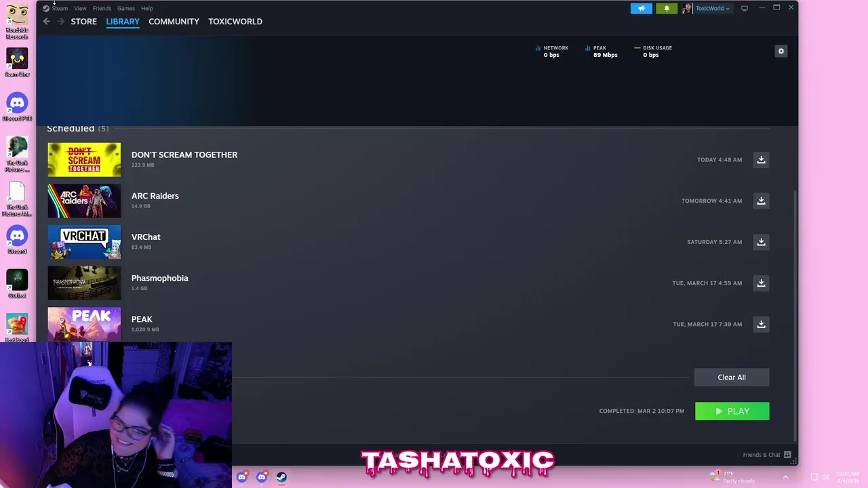The width and height of the screenshot is (868, 488).
Task: Open DON'T SCREAM TOGETHER title link
Action: point(184,155)
